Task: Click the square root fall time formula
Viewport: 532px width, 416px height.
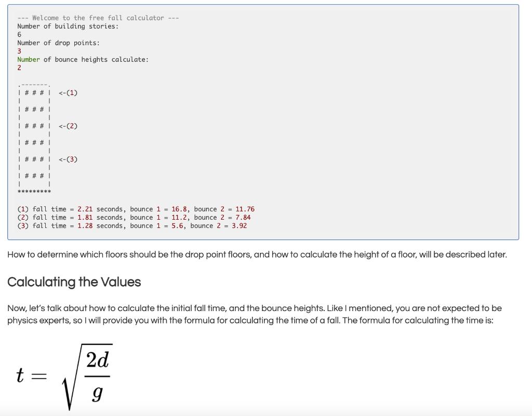Action: click(64, 377)
